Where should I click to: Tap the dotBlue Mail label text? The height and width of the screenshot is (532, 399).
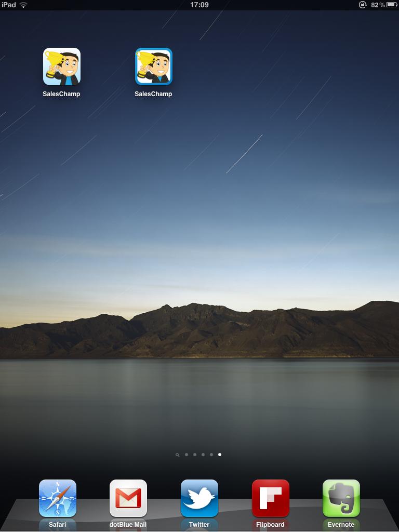click(128, 525)
